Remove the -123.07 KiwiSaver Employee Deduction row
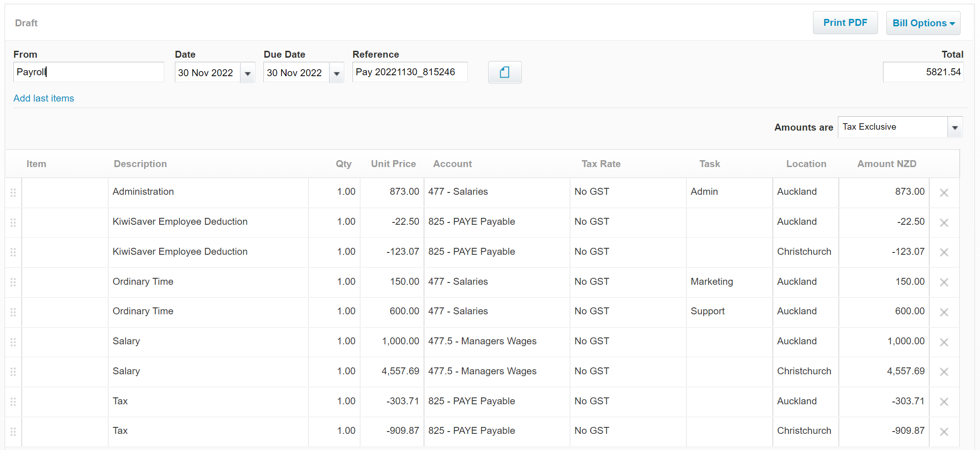 tap(944, 252)
